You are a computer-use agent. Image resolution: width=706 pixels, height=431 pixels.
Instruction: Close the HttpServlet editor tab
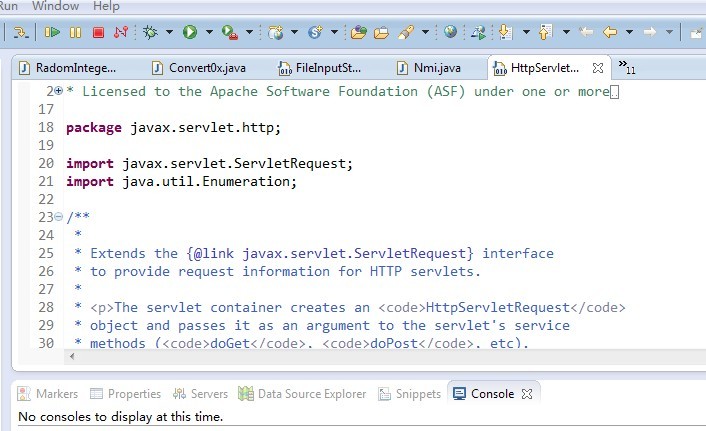[598, 68]
